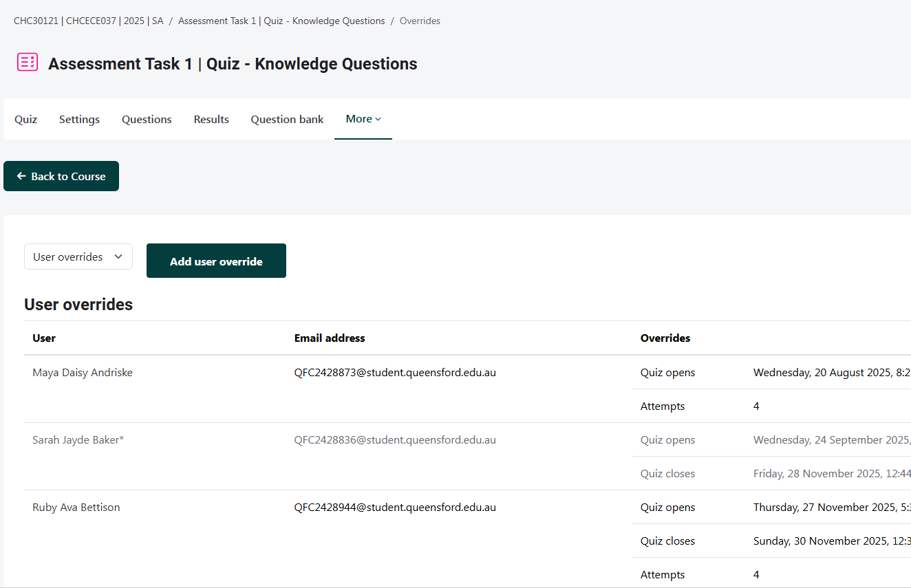Click the Back to Course button
This screenshot has width=911, height=588.
click(61, 176)
